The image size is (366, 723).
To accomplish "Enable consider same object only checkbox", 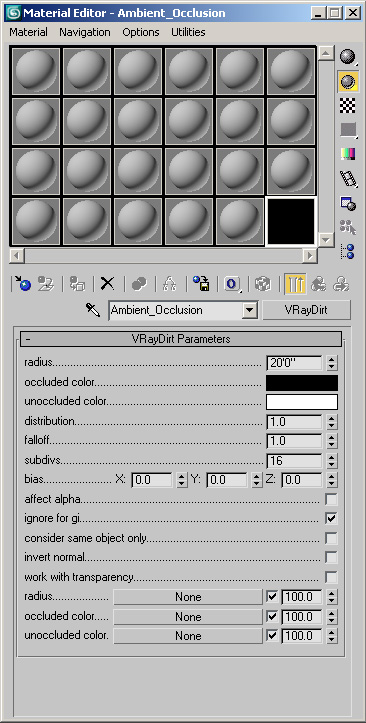I will 331,538.
